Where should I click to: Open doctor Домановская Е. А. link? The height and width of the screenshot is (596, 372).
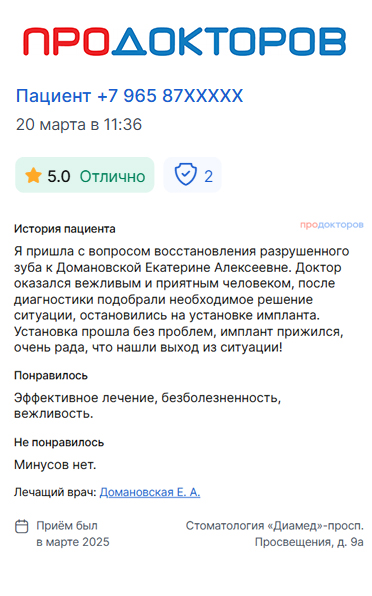click(x=150, y=492)
